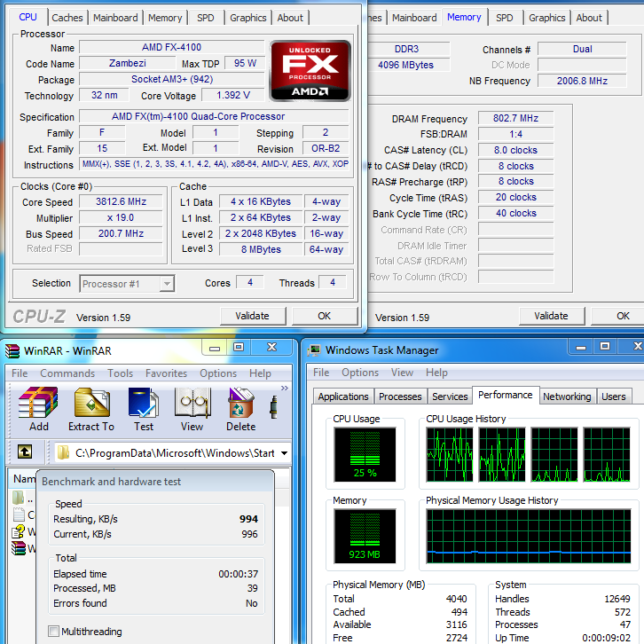Open the Networking tab in Task Manager
This screenshot has width=644, height=644.
click(x=566, y=397)
